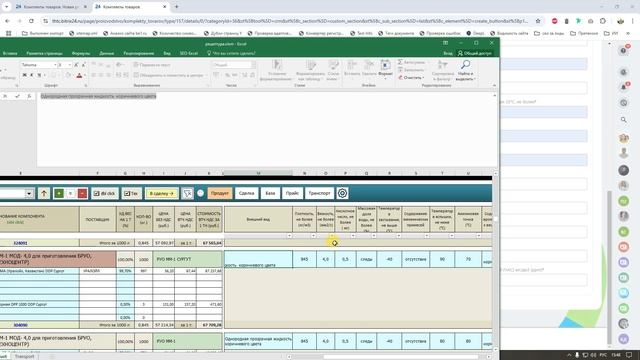Open a new Chrome tab with plus button

point(176,7)
